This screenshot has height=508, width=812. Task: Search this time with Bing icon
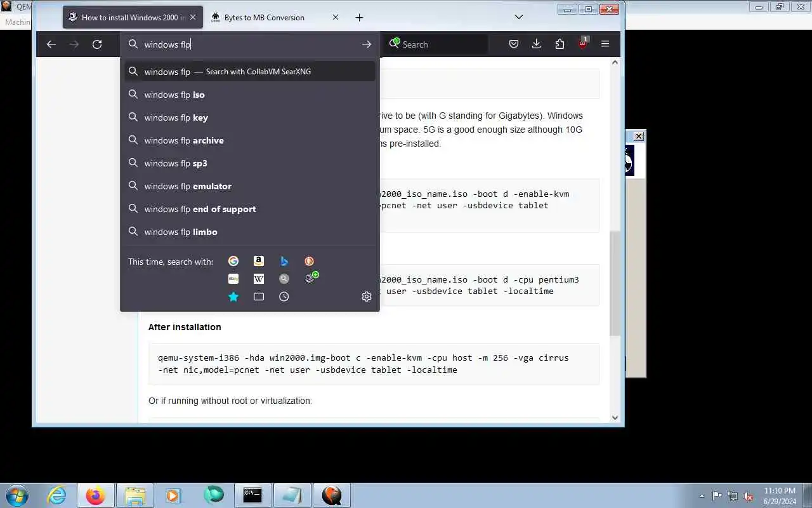pyautogui.click(x=284, y=261)
